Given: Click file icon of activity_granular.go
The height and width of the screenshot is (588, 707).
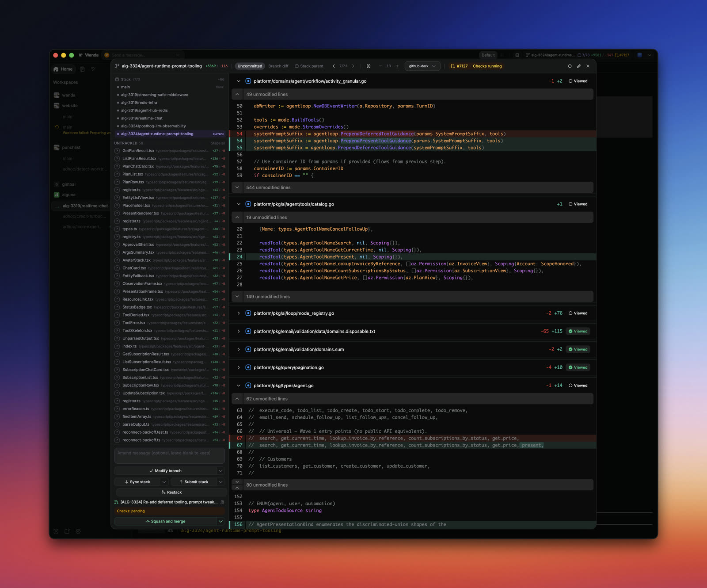Looking at the screenshot, I should tap(248, 81).
